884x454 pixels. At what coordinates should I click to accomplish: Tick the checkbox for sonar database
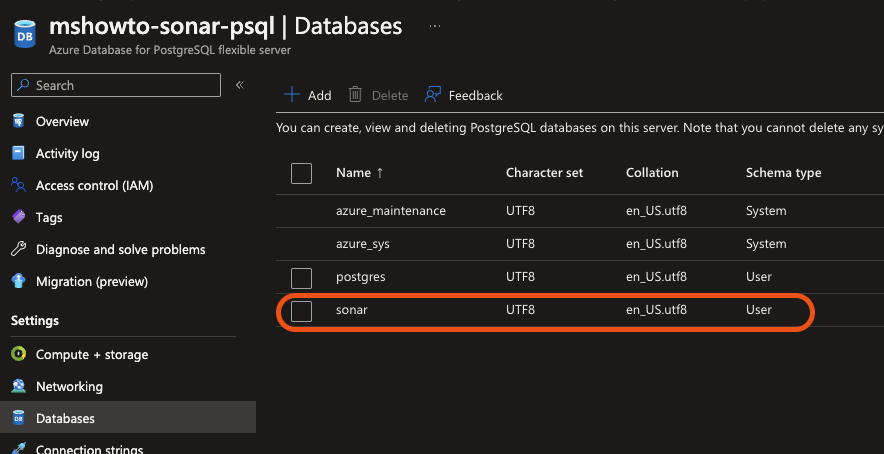tap(301, 311)
